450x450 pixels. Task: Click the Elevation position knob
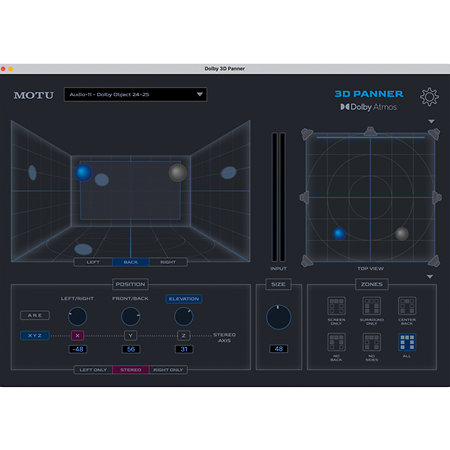coord(184,317)
